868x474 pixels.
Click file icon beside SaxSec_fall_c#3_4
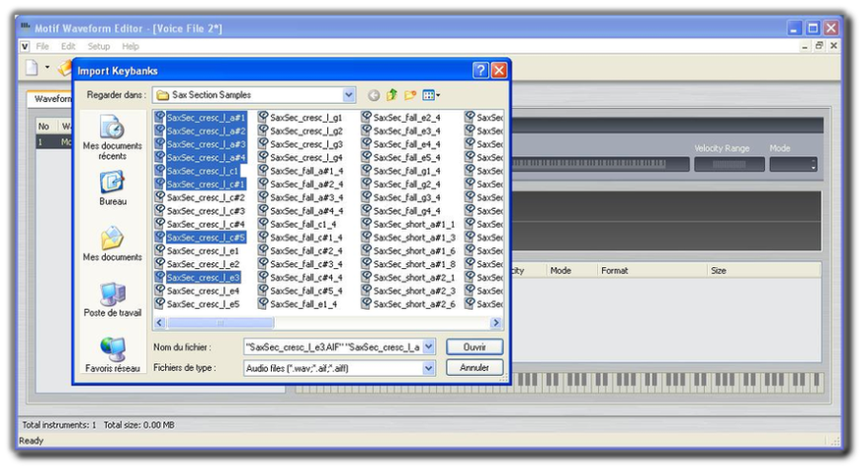[263, 263]
